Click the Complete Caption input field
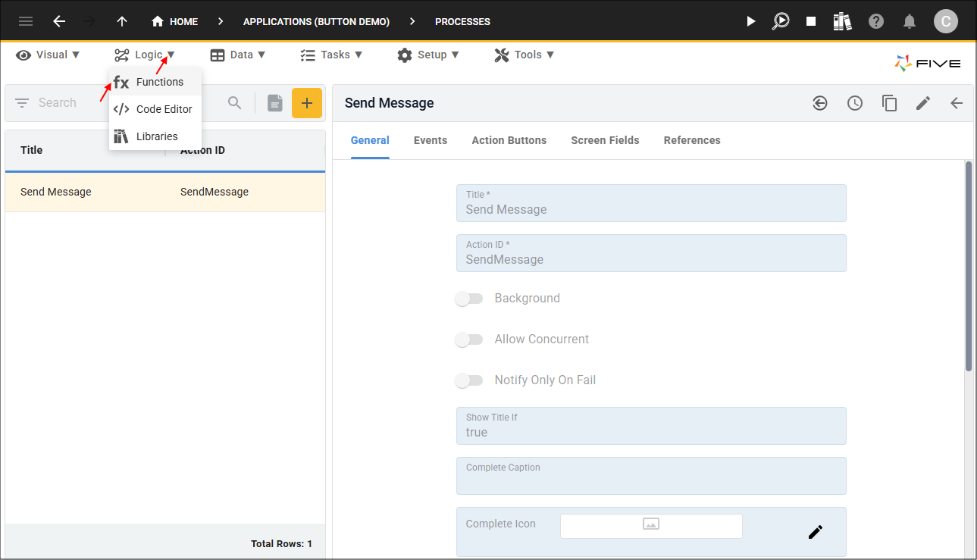Image resolution: width=977 pixels, height=560 pixels. click(650, 480)
